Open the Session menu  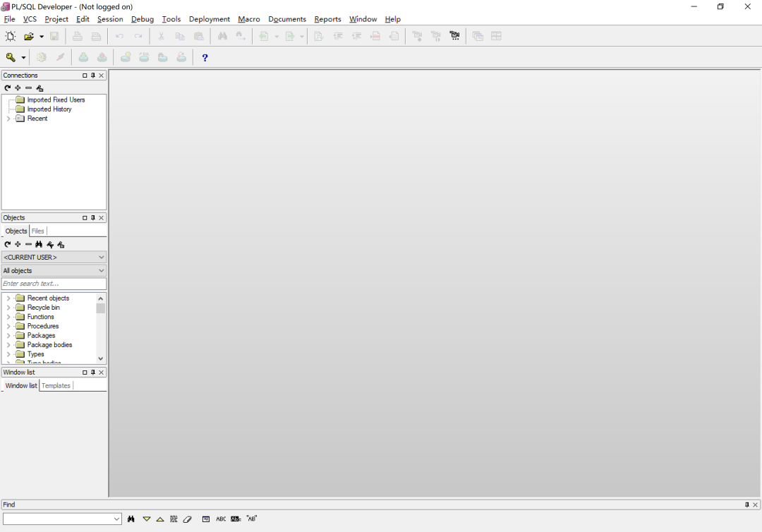110,19
